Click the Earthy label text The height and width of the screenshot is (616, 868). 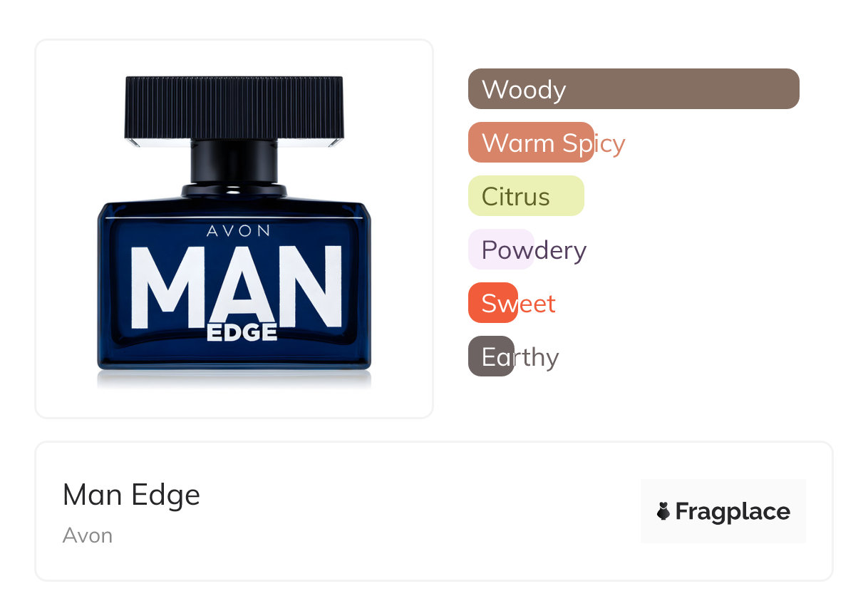click(520, 357)
